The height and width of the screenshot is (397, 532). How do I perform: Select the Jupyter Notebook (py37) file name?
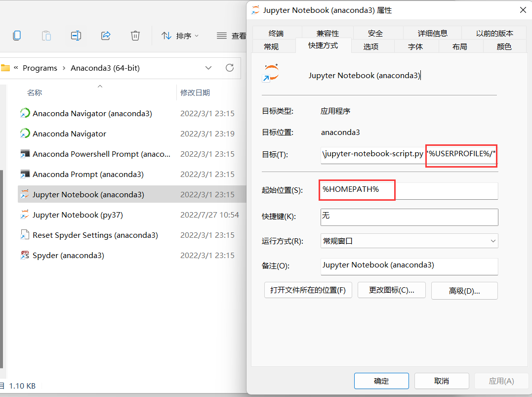click(x=78, y=215)
